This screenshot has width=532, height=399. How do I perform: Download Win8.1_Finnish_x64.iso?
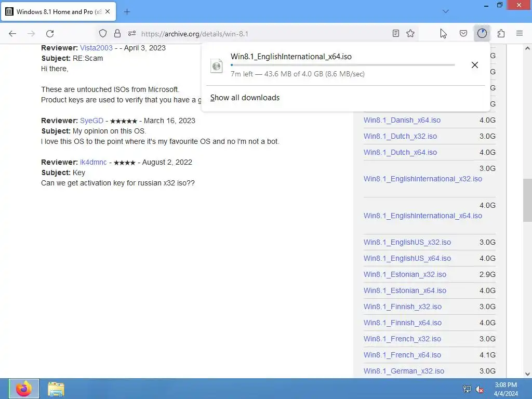(x=403, y=323)
